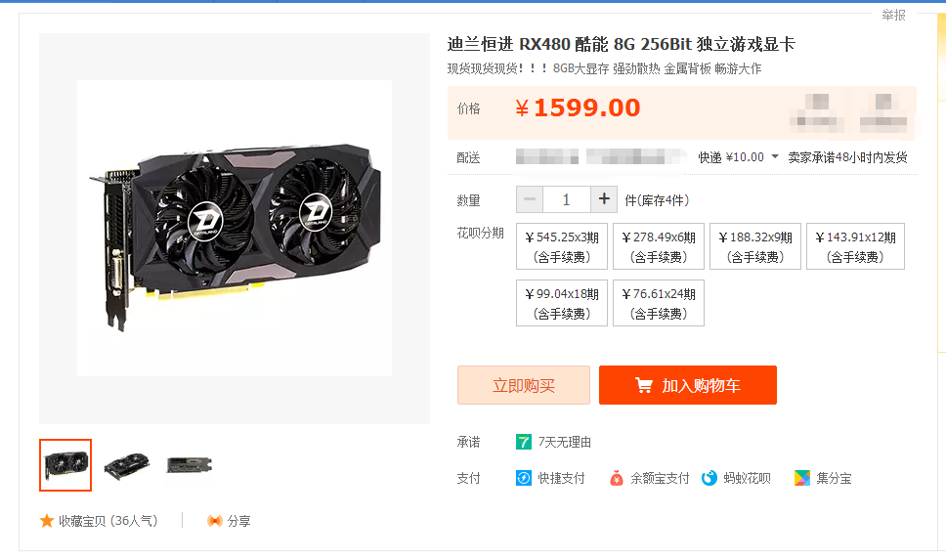Click the orange share icon beside 分享
The width and height of the screenshot is (946, 560).
coord(214,521)
